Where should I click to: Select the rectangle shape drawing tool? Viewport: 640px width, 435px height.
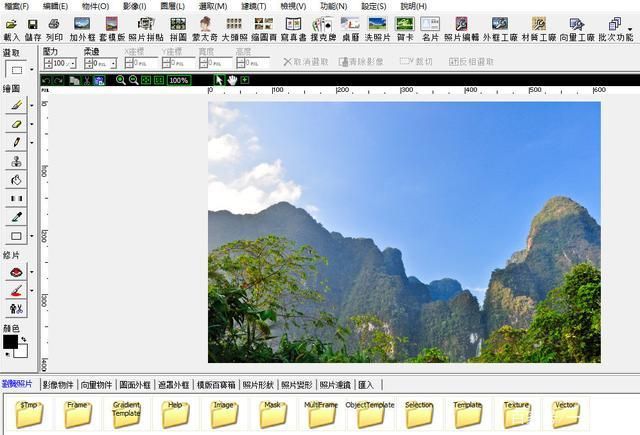click(16, 236)
